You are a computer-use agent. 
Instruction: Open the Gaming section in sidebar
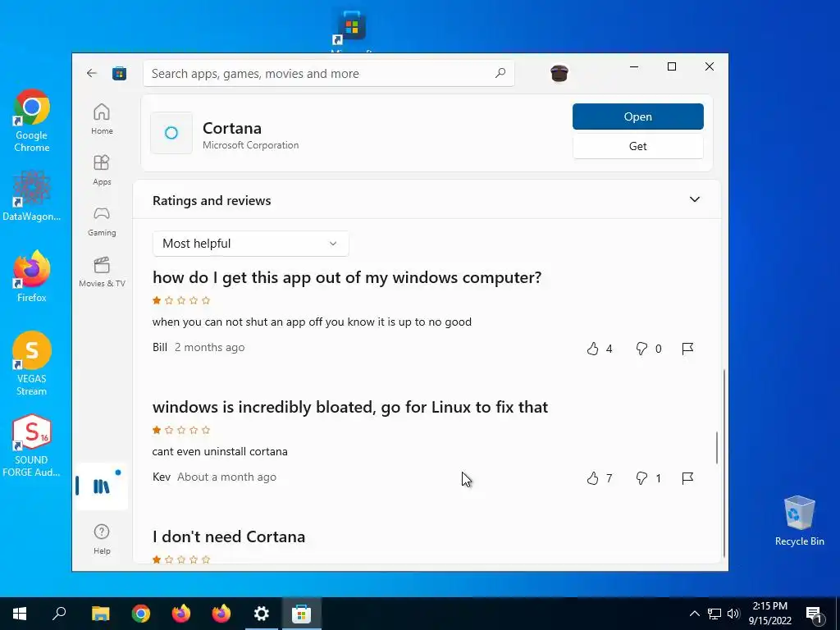click(102, 221)
